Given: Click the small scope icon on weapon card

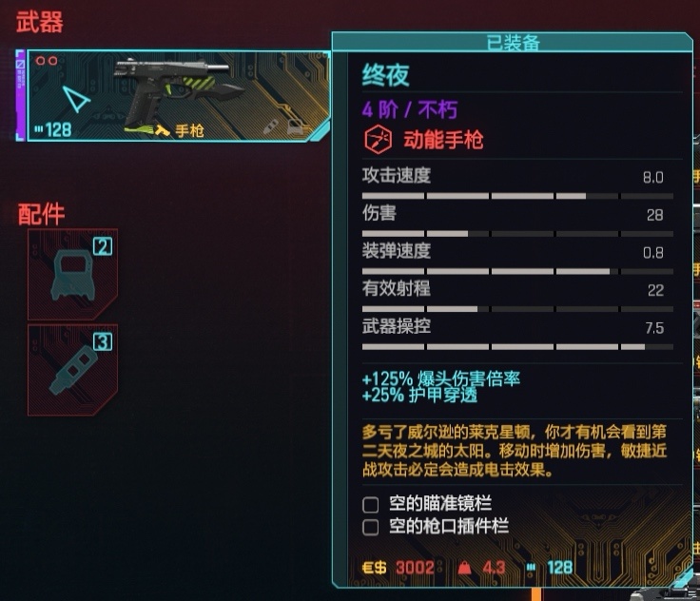Looking at the screenshot, I should point(295,126).
